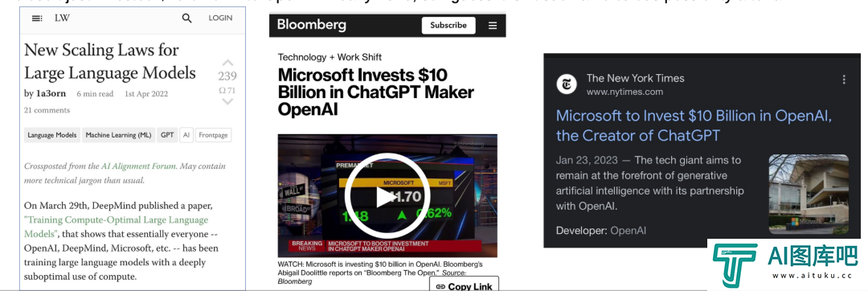Downvote the Scaling Laws post arrow
This screenshot has width=868, height=291.
tap(227, 102)
